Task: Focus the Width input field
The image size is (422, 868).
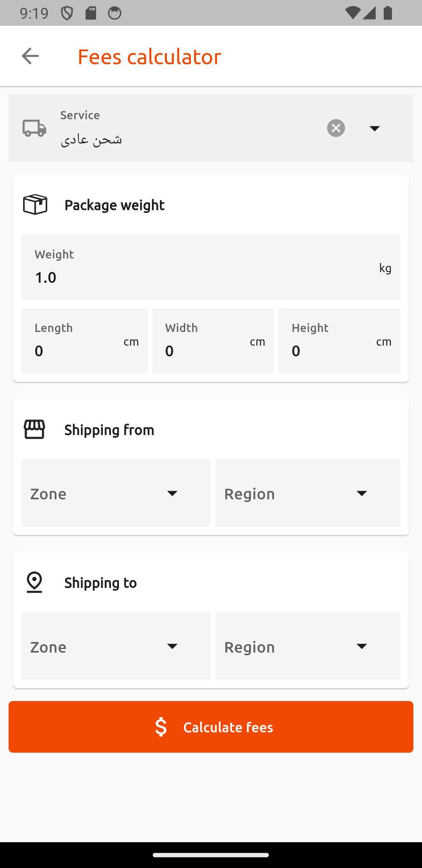Action: (213, 341)
